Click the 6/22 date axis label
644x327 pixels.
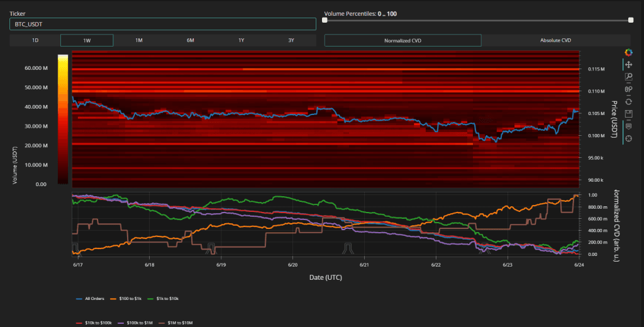(x=436, y=265)
